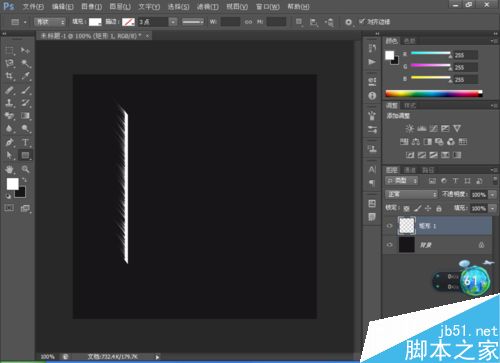The width and height of the screenshot is (500, 363).
Task: Open Paragraph panel icon in dock
Action: click(x=372, y=183)
